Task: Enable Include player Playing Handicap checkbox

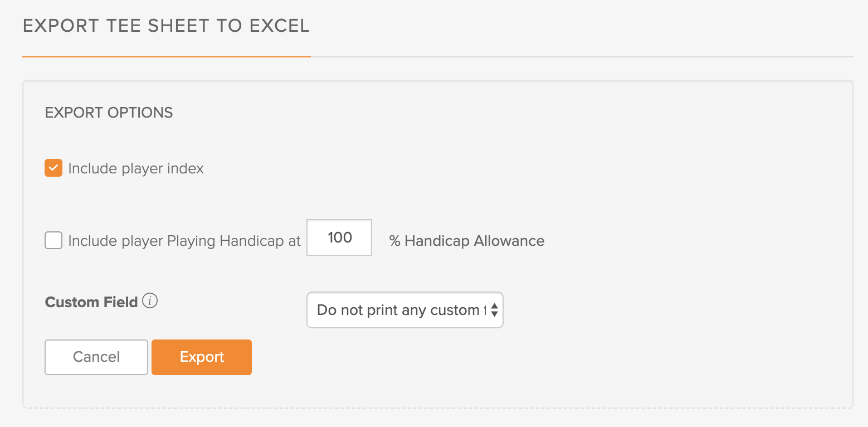Action: tap(53, 241)
